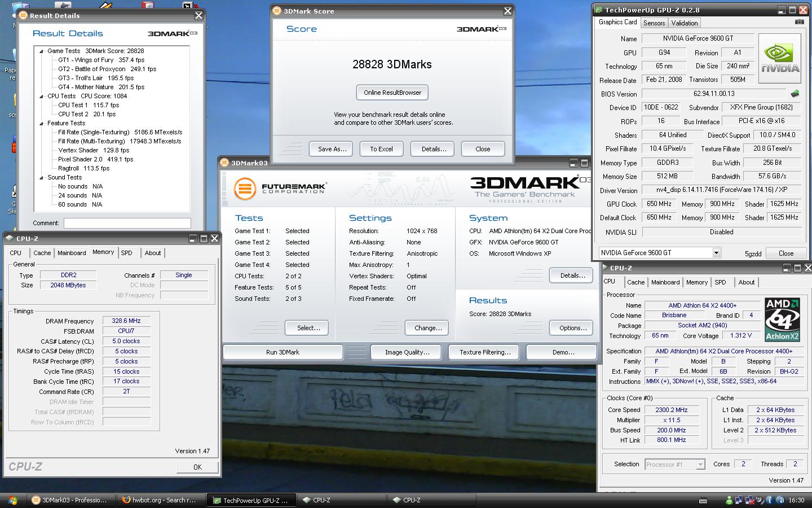Select the Ragtroll 113.5 fps row
Screen dimensions: 812x508
83,168
